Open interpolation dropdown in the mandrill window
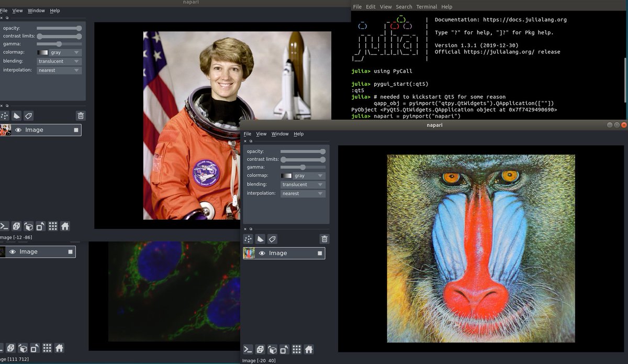The image size is (628, 364). [x=303, y=194]
